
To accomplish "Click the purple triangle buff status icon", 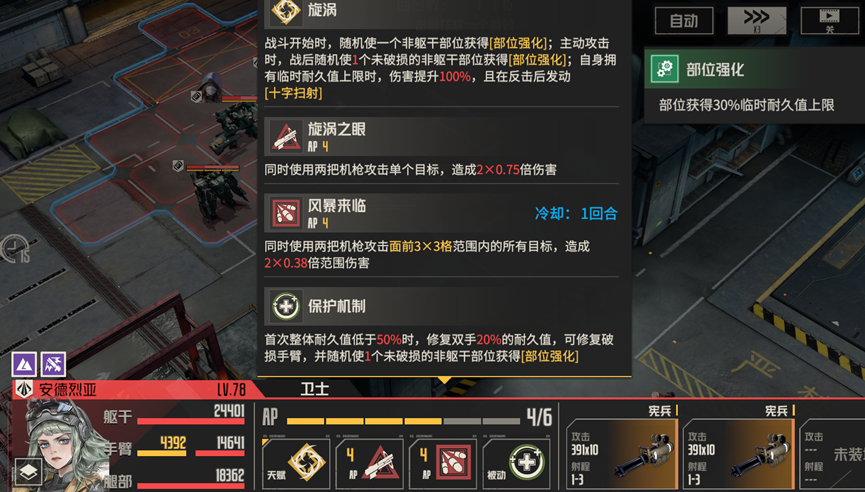I will pyautogui.click(x=25, y=365).
